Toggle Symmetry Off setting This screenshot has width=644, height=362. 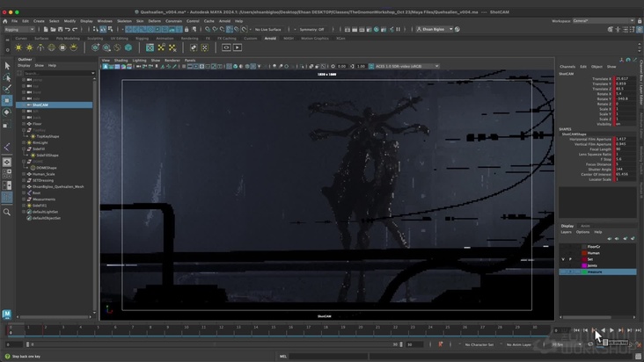pyautogui.click(x=311, y=29)
